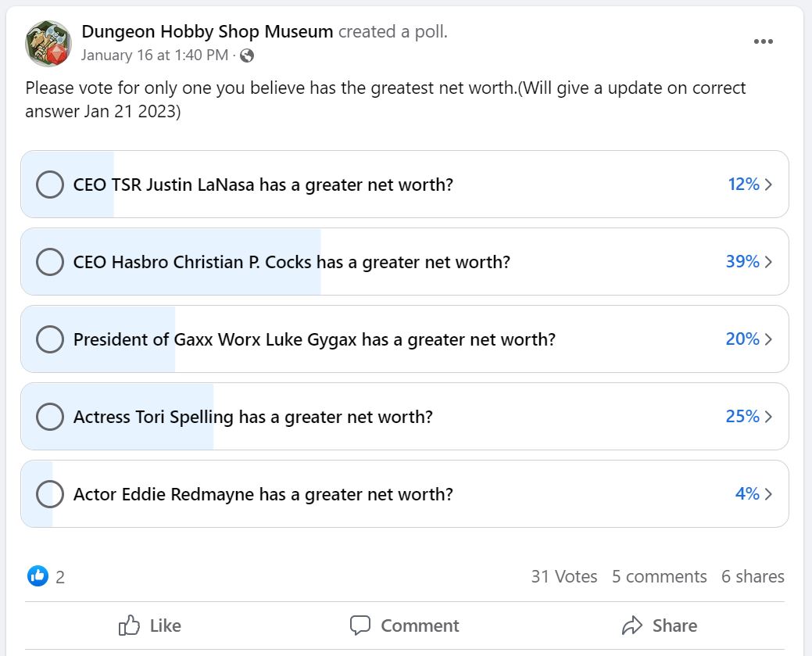Click the blue like reaction icon
812x656 pixels.
(38, 576)
